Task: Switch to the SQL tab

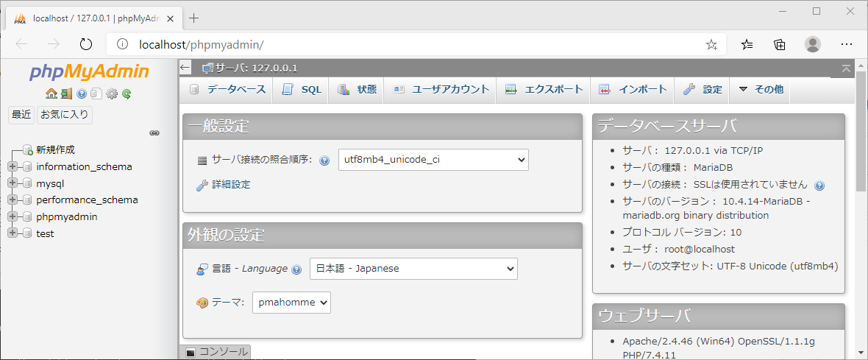Action: (x=302, y=90)
